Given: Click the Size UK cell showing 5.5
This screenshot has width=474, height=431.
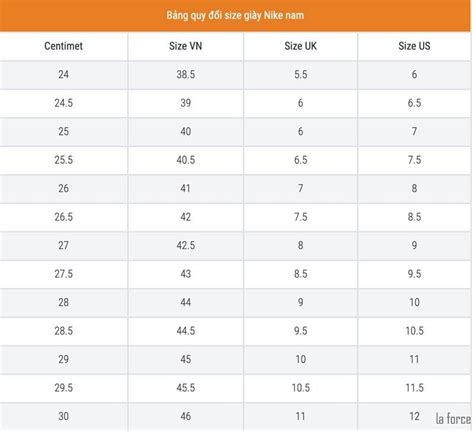Looking at the screenshot, I should (301, 75).
